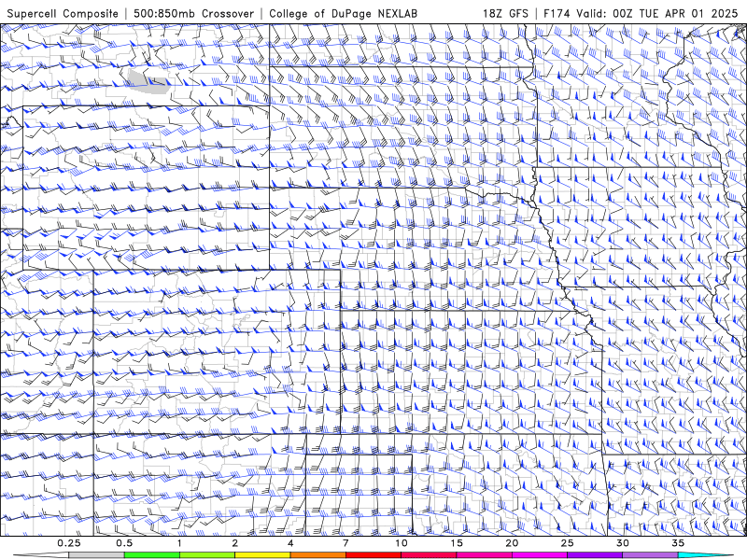
Task: Click the '0.5' legend value
Action: pos(124,543)
